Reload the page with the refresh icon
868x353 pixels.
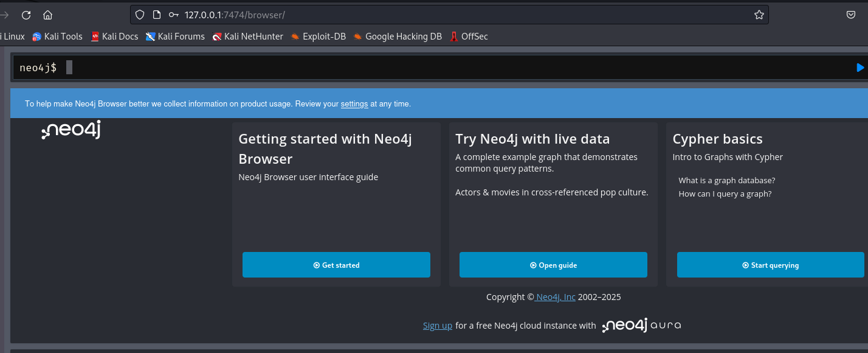[x=26, y=15]
